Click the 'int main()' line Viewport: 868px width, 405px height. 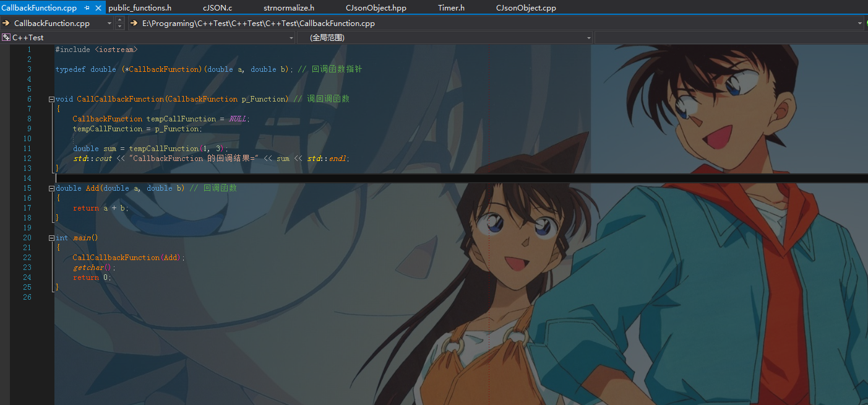77,238
